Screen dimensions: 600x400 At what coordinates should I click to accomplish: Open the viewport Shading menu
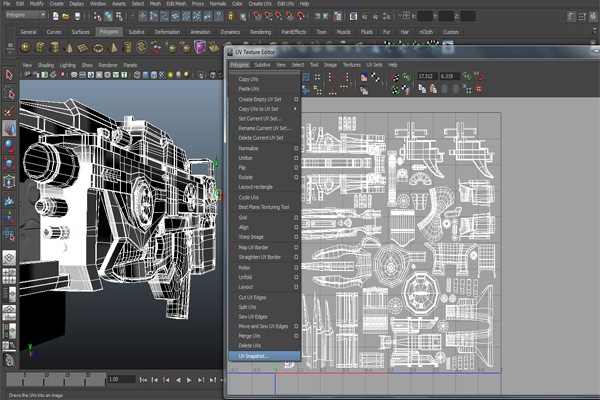pos(46,65)
